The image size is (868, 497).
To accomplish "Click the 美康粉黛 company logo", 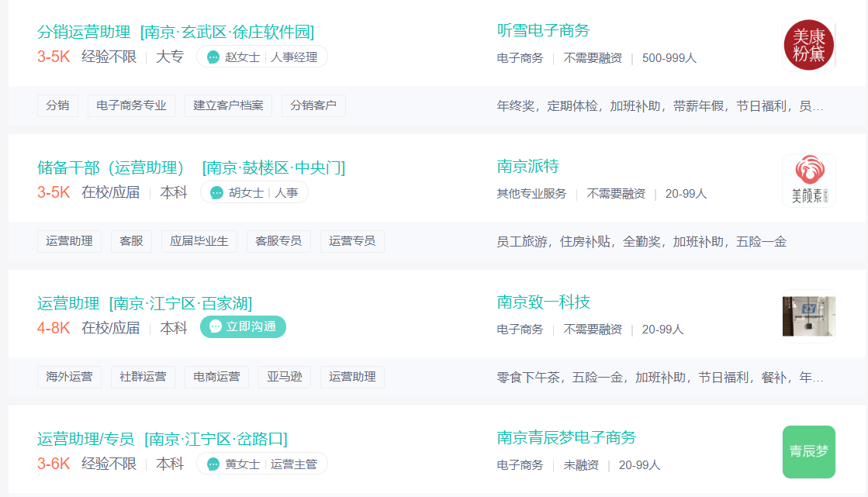I will click(808, 44).
